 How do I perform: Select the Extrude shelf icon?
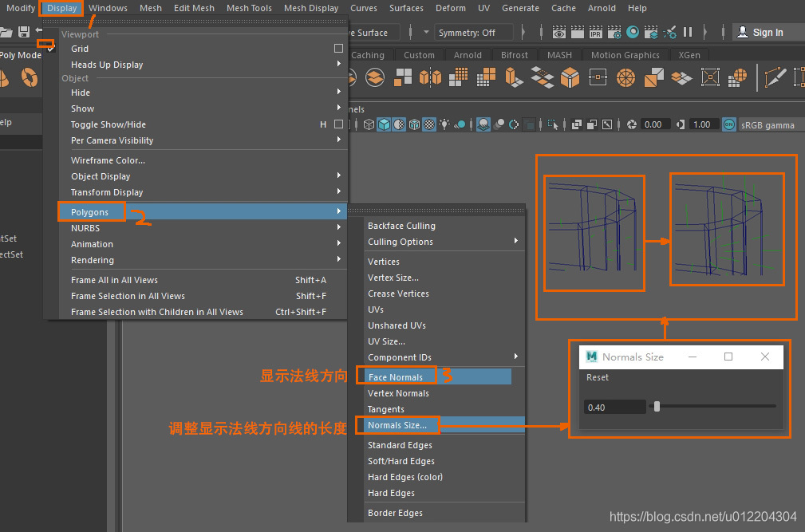pyautogui.click(x=514, y=77)
